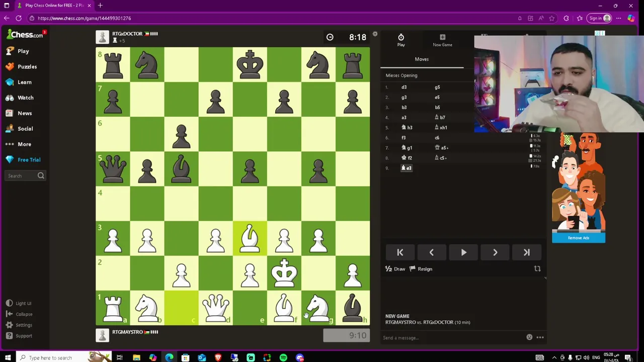This screenshot has height=362, width=644.
Task: Select the New Game tab
Action: tap(442, 40)
